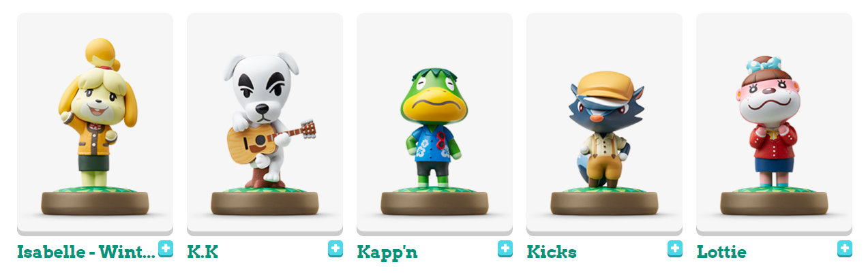The width and height of the screenshot is (868, 275).
Task: Click the plus icon next to Kapp'n
Action: pos(505,249)
